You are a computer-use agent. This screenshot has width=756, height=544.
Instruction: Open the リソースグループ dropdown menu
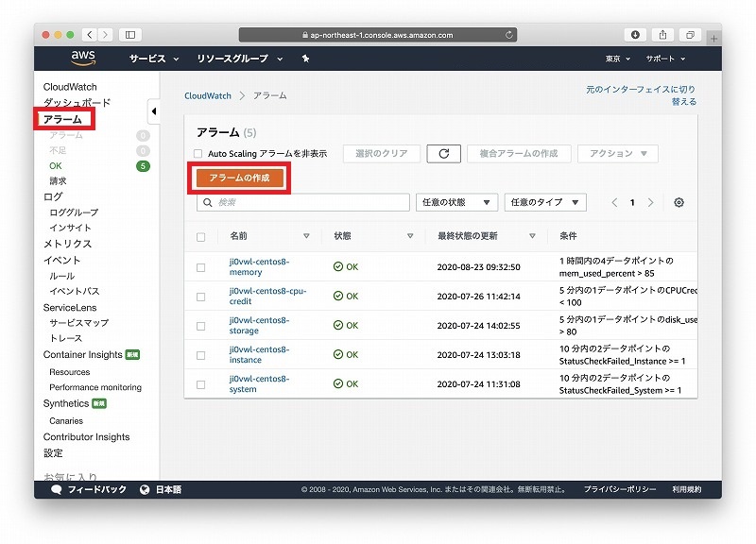coord(239,59)
